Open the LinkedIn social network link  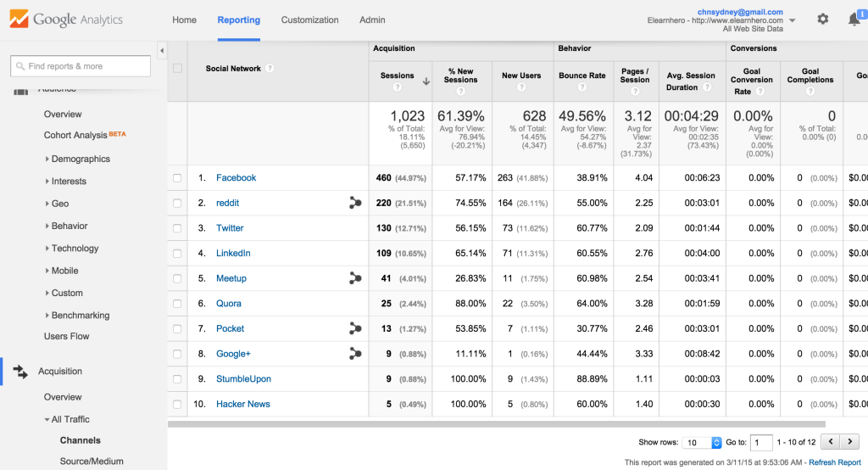pyautogui.click(x=233, y=254)
